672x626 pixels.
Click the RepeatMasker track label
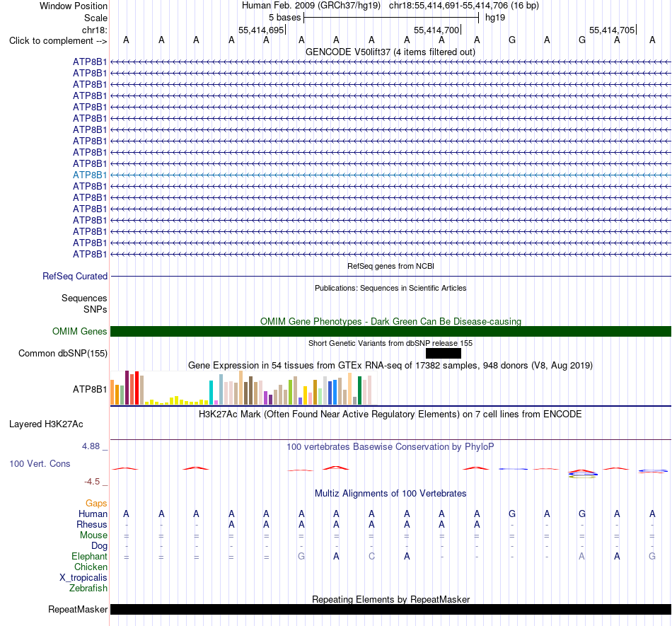78,609
